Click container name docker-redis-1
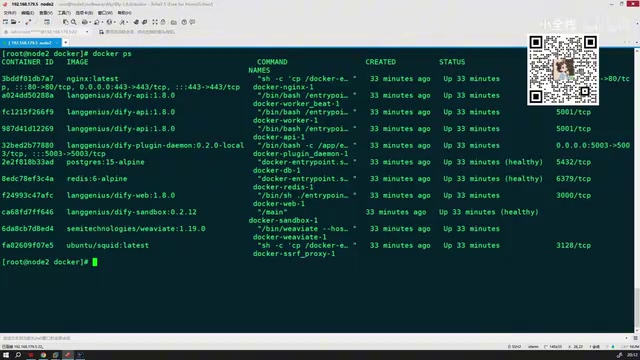Image resolution: width=640 pixels, height=360 pixels. tap(283, 187)
